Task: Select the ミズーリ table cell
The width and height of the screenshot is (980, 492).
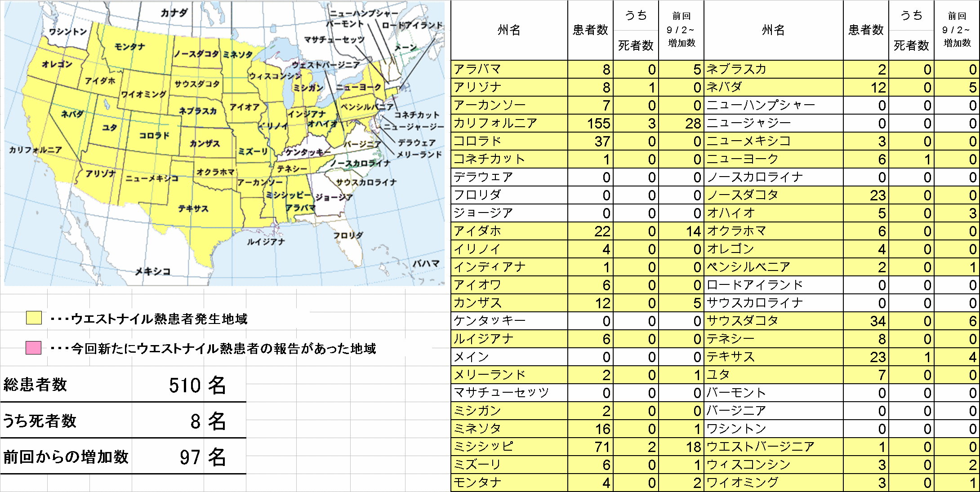Action: click(509, 465)
